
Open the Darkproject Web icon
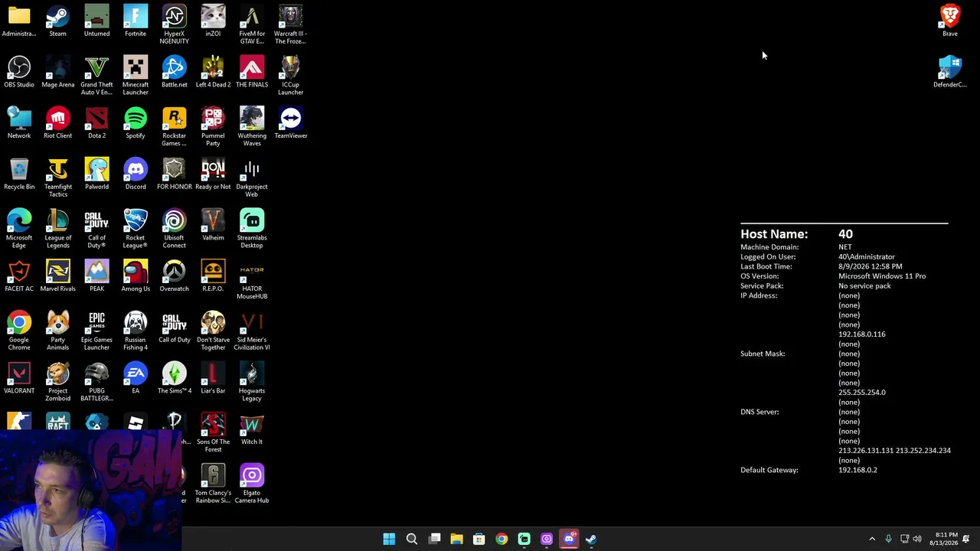tap(252, 177)
